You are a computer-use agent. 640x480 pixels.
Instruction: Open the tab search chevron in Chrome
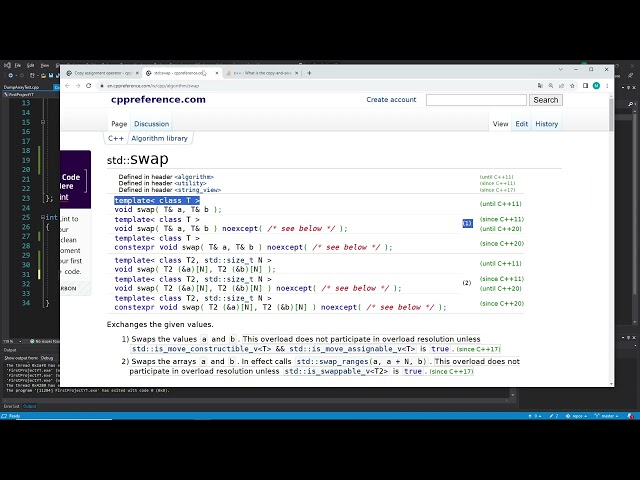pos(561,69)
